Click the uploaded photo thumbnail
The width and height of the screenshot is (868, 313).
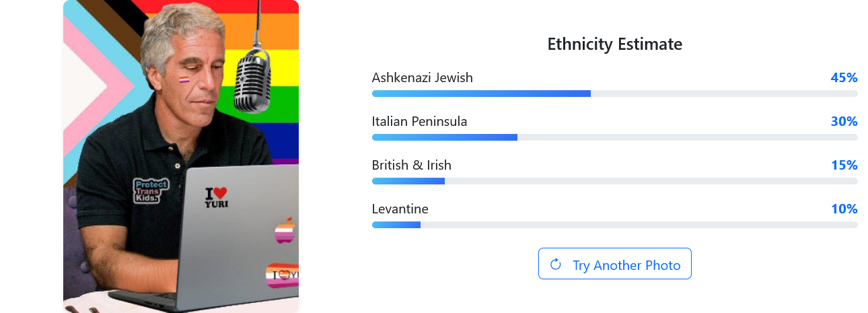(x=181, y=156)
